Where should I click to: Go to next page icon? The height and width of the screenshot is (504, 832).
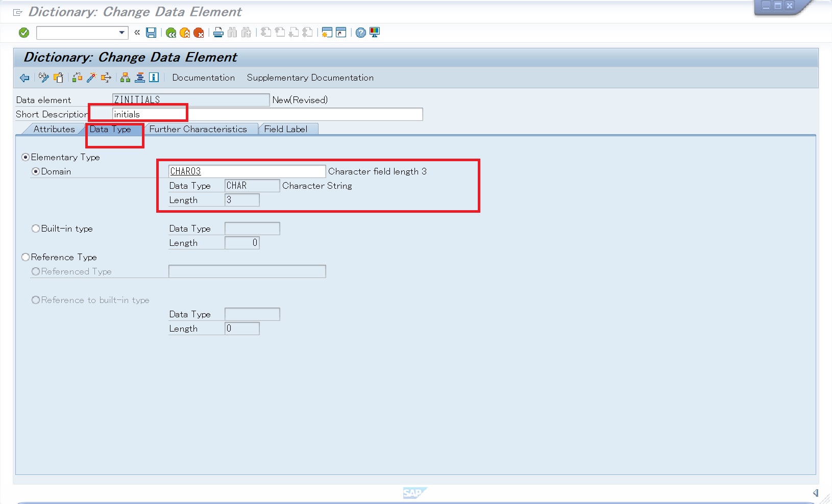[293, 33]
